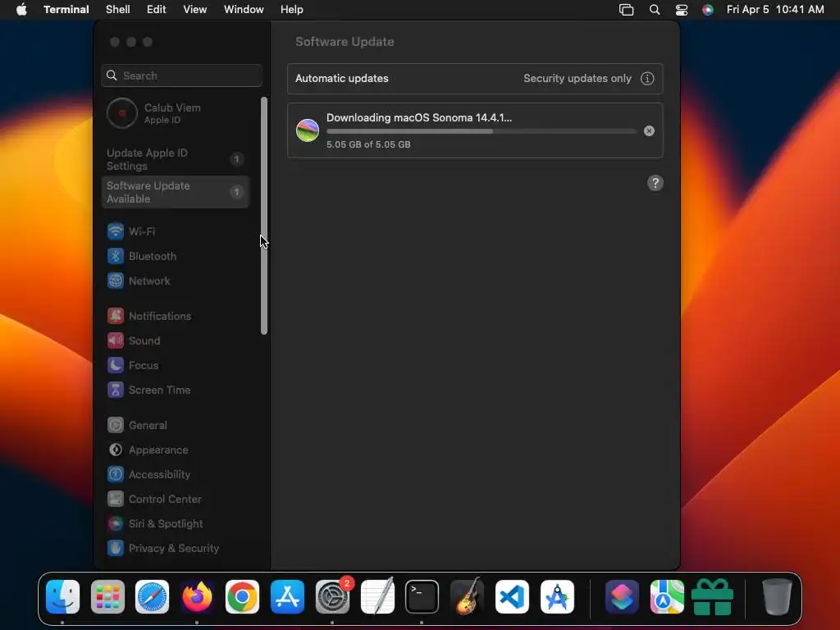Click "5.05 GB of 5.05 GB" text
Image resolution: width=840 pixels, height=630 pixels.
click(368, 144)
